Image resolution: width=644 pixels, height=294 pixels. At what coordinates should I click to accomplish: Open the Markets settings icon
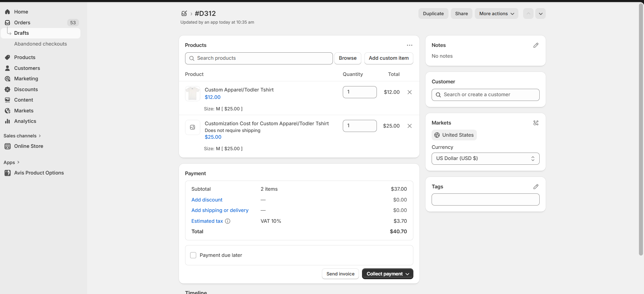click(536, 123)
